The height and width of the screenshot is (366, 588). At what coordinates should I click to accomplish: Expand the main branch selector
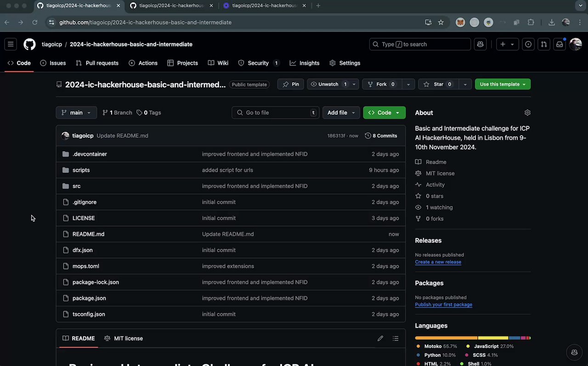[76, 113]
